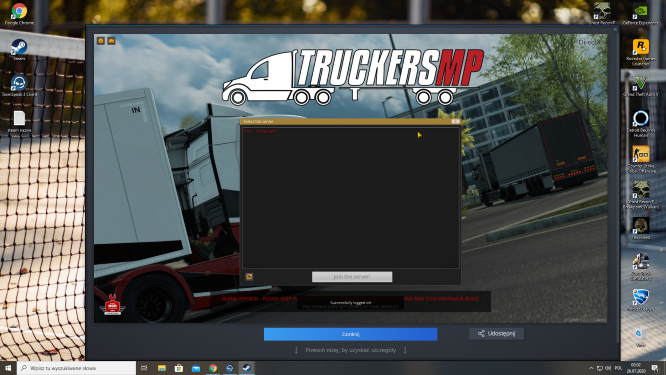Click the Udostępnij share button
The width and height of the screenshot is (666, 375).
[x=496, y=334]
